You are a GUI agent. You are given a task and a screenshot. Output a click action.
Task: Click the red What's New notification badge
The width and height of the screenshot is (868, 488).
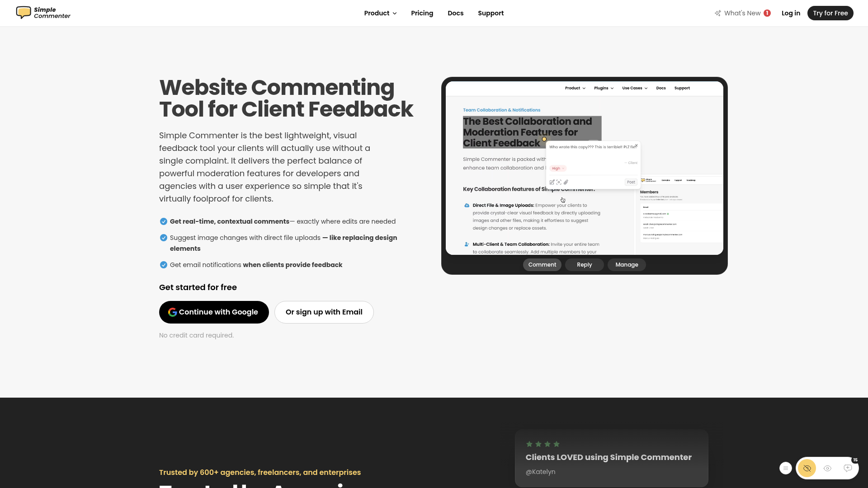coord(767,13)
